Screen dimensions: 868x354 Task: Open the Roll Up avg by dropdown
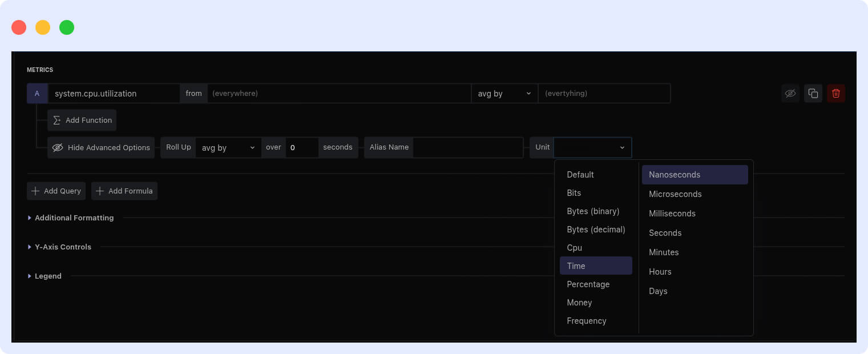tap(228, 147)
